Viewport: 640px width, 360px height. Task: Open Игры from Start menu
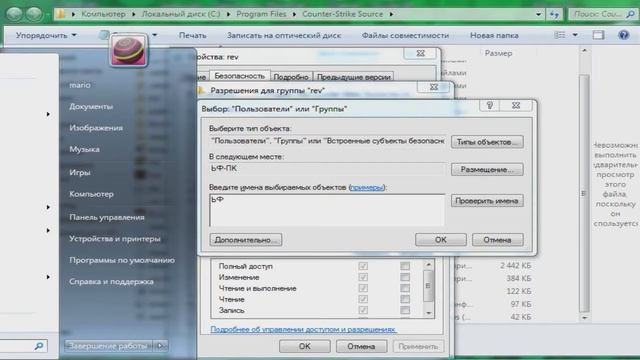pyautogui.click(x=80, y=172)
